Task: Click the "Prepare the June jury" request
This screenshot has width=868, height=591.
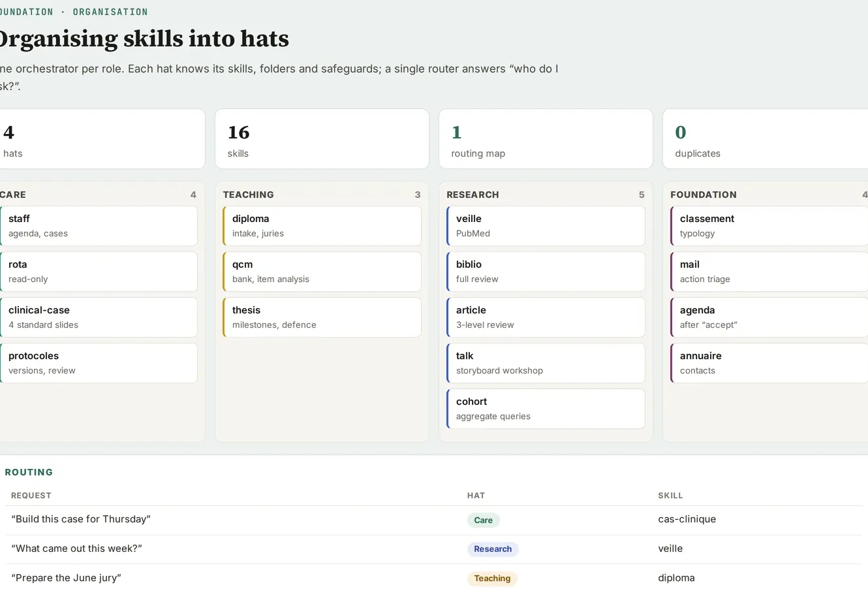Action: [66, 578]
